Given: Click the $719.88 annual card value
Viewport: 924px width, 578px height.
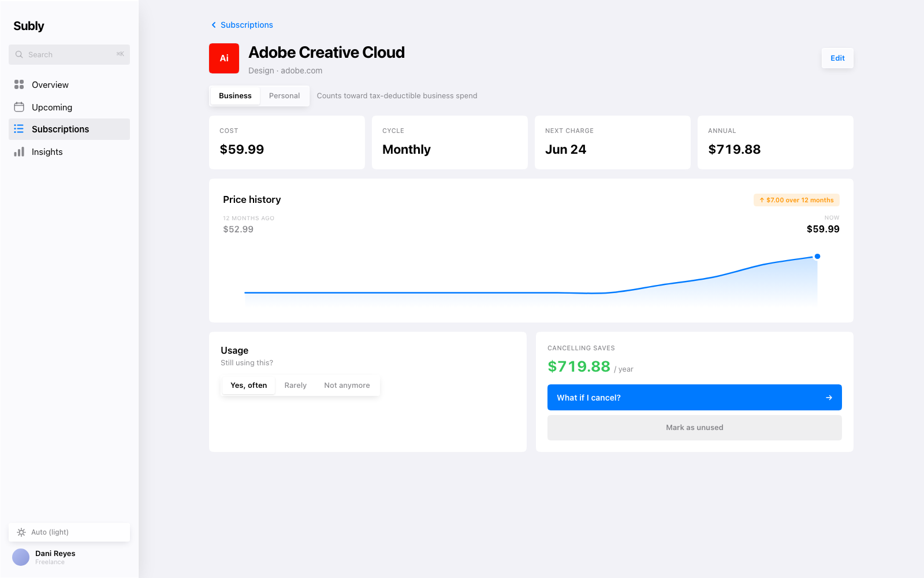Looking at the screenshot, I should (x=735, y=149).
